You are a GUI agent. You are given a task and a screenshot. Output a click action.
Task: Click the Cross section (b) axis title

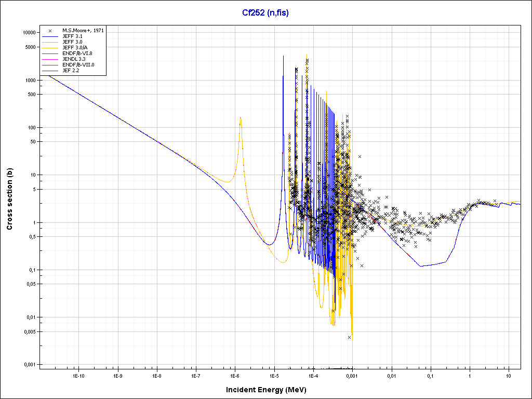[x=9, y=199]
